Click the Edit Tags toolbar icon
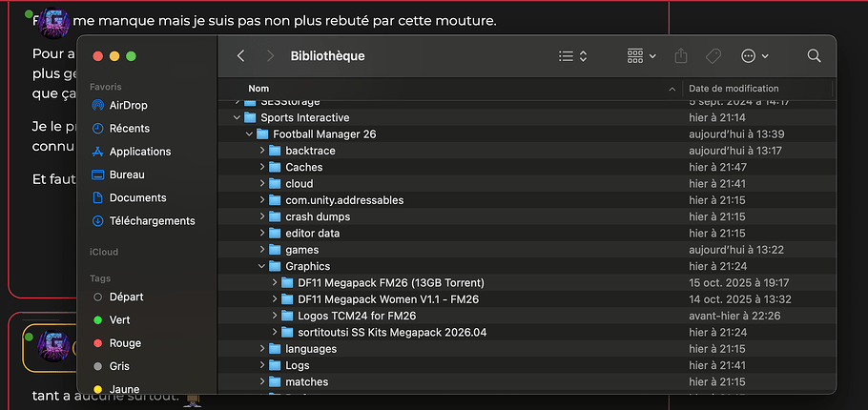 (x=713, y=56)
